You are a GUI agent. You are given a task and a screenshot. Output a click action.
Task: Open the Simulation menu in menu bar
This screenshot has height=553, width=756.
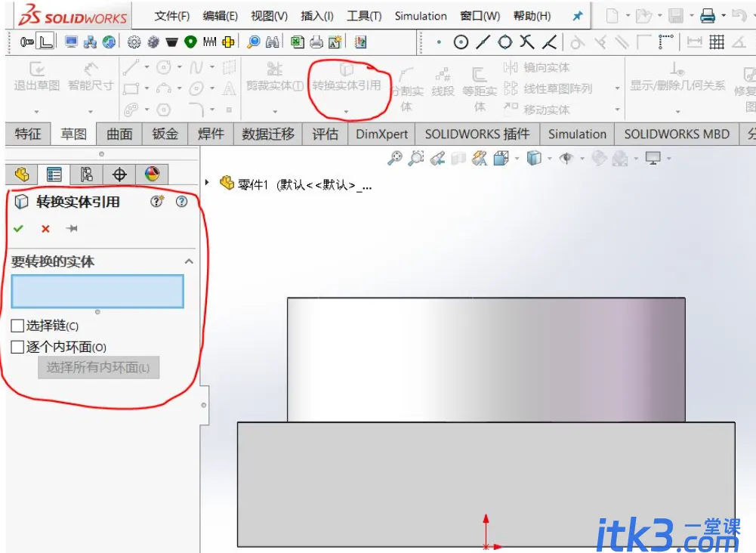coord(421,17)
